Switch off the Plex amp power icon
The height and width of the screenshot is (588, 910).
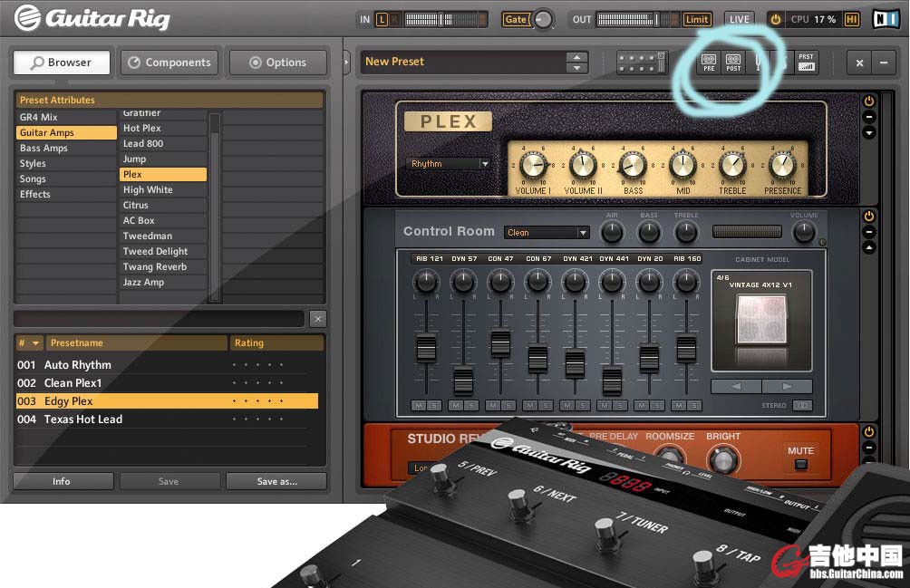click(x=869, y=101)
